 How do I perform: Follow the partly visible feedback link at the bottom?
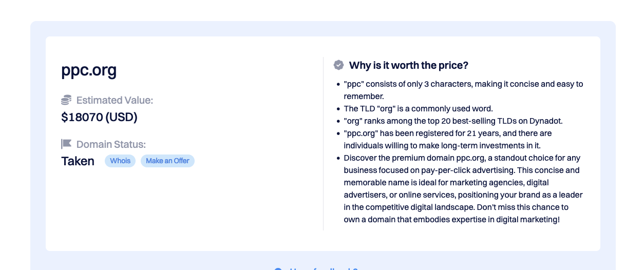tap(323, 268)
